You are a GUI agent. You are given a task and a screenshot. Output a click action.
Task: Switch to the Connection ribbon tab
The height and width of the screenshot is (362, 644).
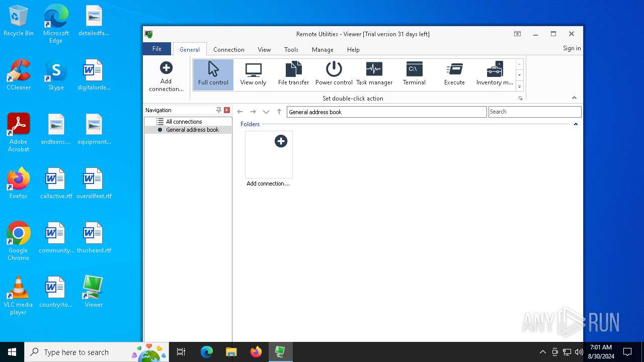coord(229,49)
